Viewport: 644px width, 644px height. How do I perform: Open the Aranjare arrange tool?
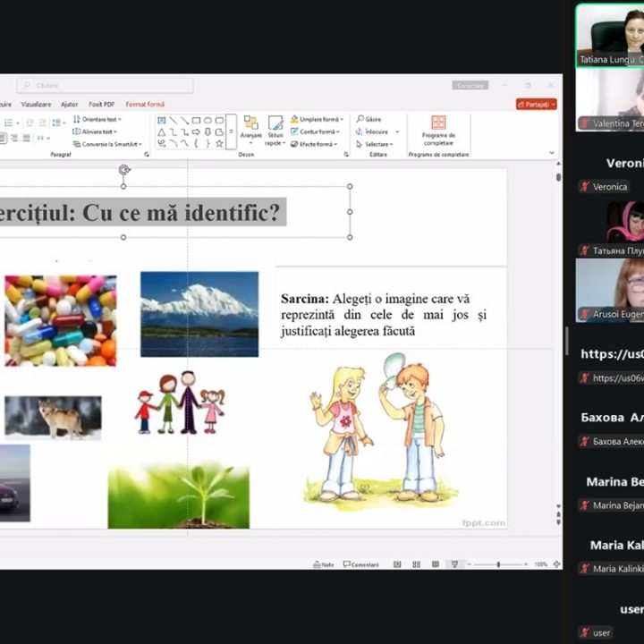250,130
